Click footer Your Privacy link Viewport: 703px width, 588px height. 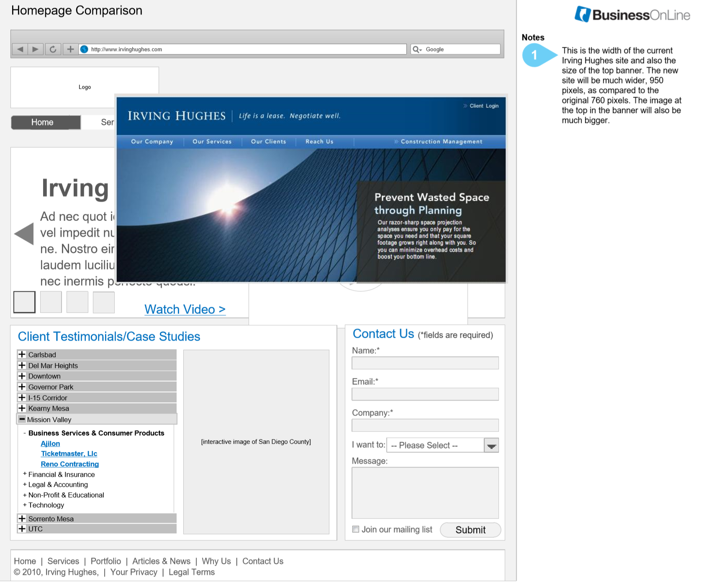tap(134, 572)
